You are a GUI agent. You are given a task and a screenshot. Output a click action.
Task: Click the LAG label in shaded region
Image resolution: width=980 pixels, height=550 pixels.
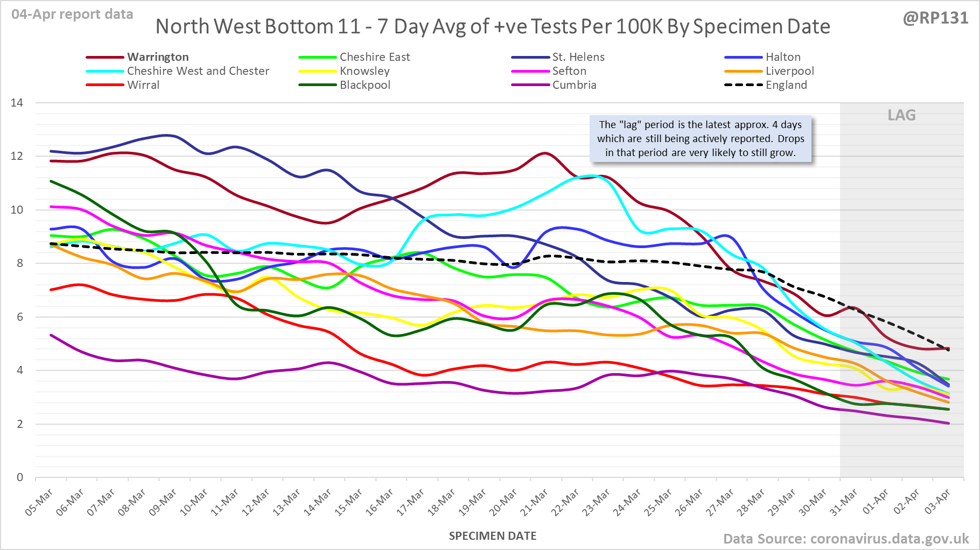901,115
